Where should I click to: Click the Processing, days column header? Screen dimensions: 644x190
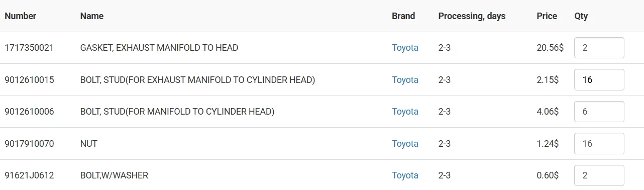click(472, 16)
